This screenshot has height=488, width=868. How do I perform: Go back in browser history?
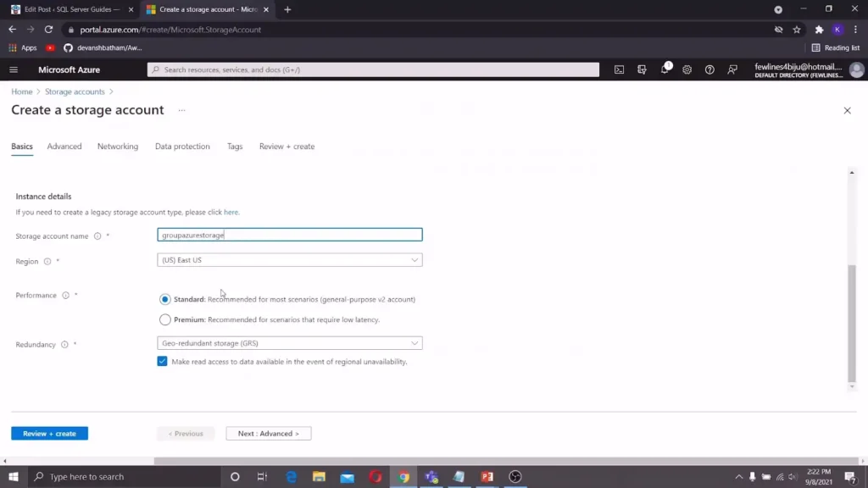[12, 30]
